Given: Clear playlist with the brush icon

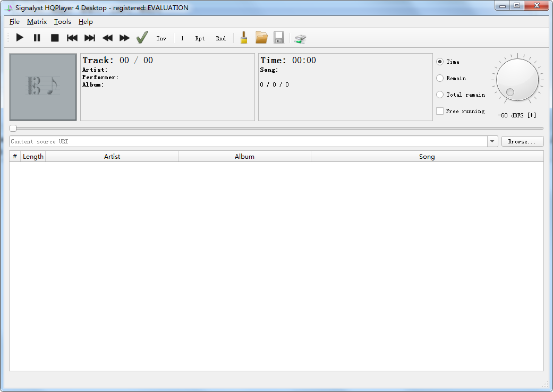Looking at the screenshot, I should pyautogui.click(x=244, y=38).
